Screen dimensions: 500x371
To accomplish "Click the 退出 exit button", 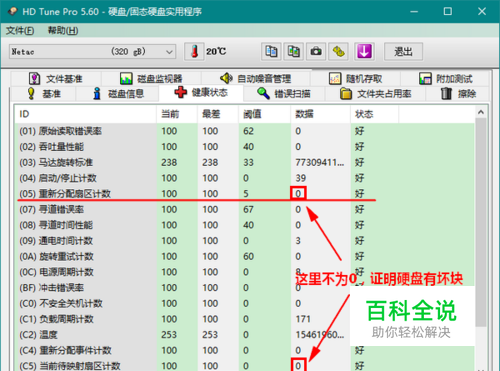I will coord(403,52).
